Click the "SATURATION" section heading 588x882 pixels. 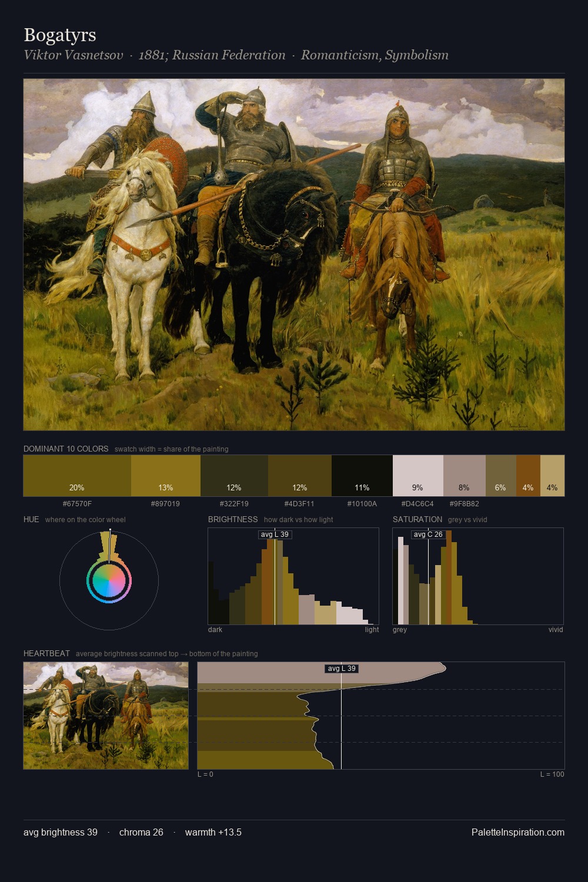(417, 519)
